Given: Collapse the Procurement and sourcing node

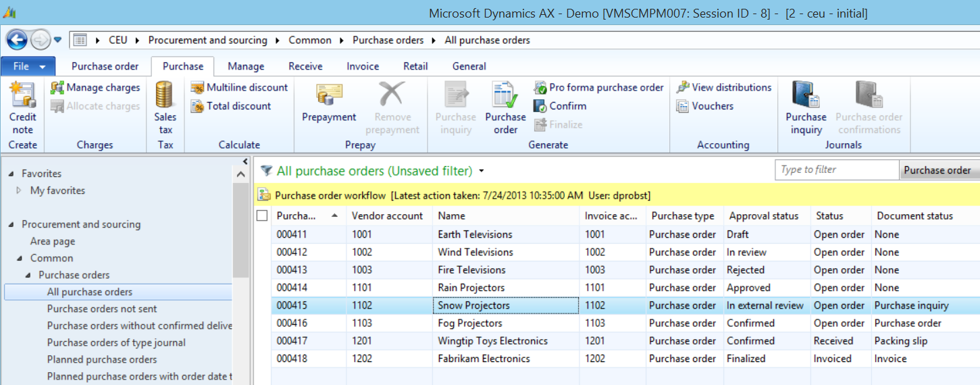Looking at the screenshot, I should coord(11,224).
